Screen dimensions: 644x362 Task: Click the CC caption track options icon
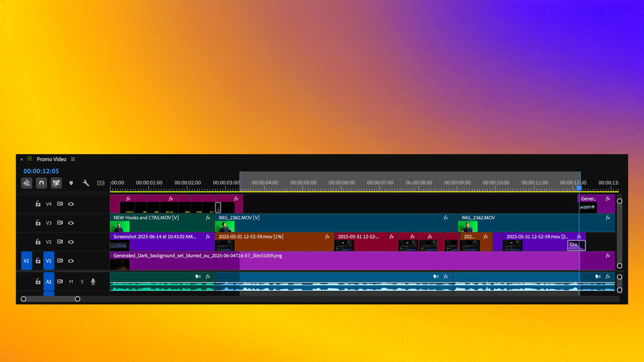pos(101,183)
